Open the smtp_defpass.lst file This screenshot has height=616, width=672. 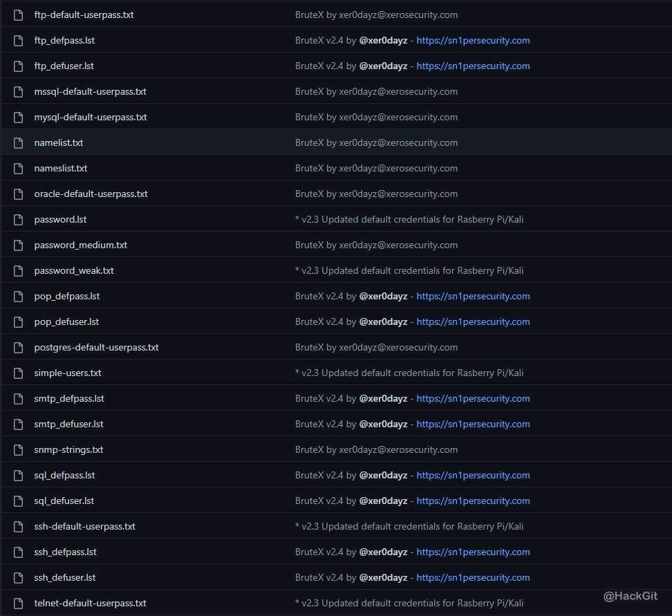69,399
